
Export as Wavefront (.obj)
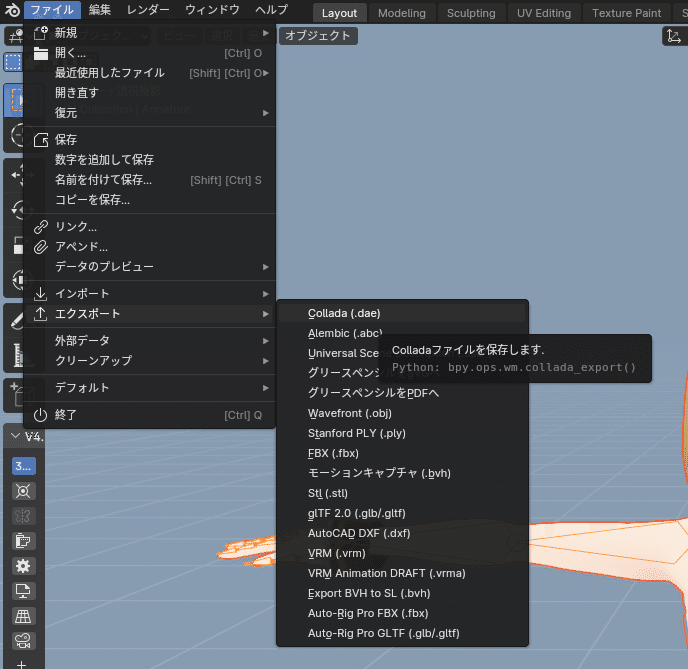click(402, 413)
